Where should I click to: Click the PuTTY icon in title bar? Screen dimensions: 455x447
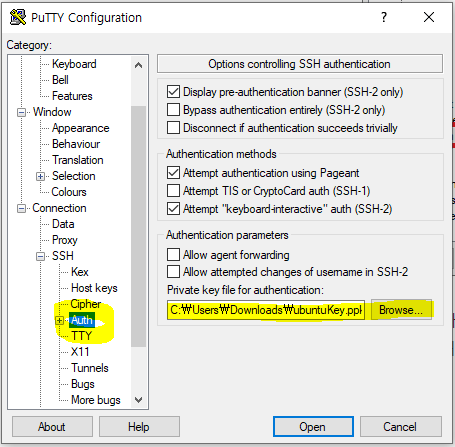point(18,17)
